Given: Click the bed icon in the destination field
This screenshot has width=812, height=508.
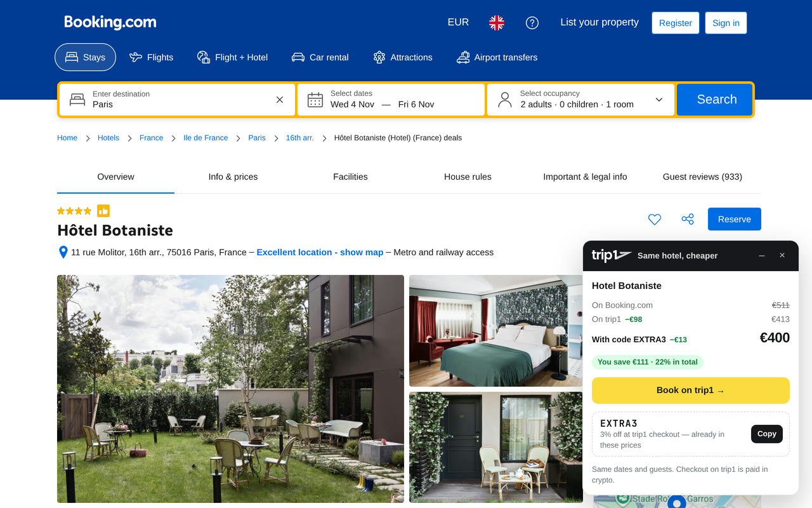Looking at the screenshot, I should (77, 100).
